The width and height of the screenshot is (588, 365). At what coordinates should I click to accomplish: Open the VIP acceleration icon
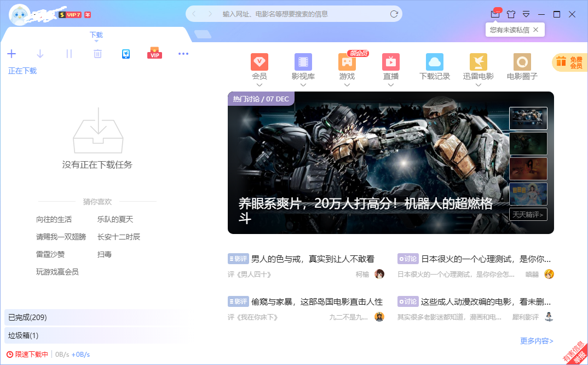tap(154, 53)
